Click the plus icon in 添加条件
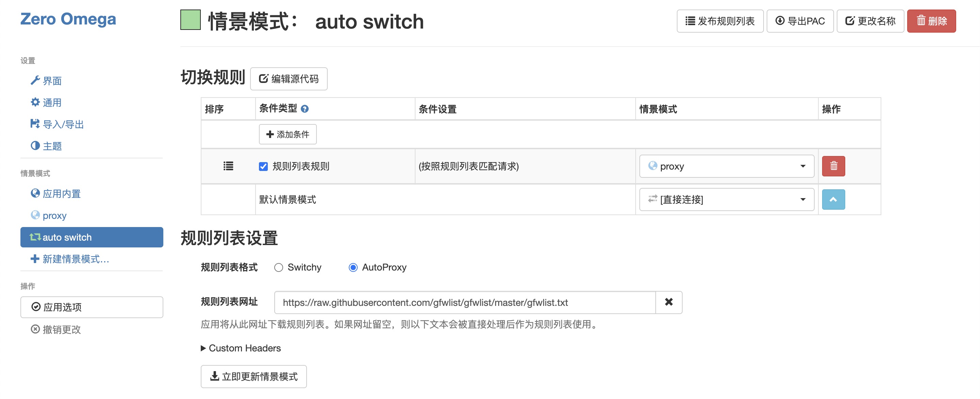The width and height of the screenshot is (980, 399). tap(270, 134)
